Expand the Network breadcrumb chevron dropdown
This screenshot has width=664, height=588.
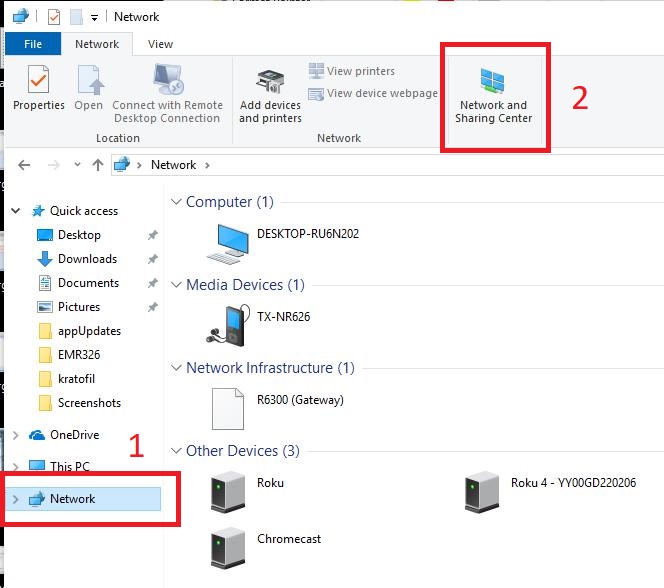(208, 165)
